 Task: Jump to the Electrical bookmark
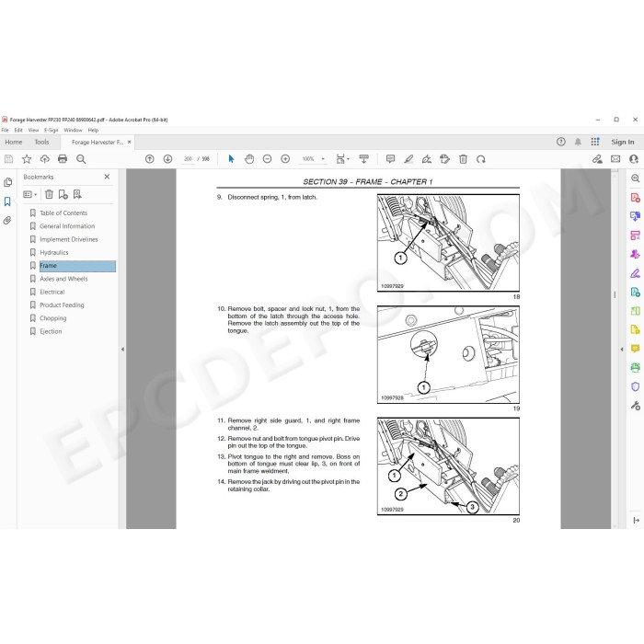52,292
